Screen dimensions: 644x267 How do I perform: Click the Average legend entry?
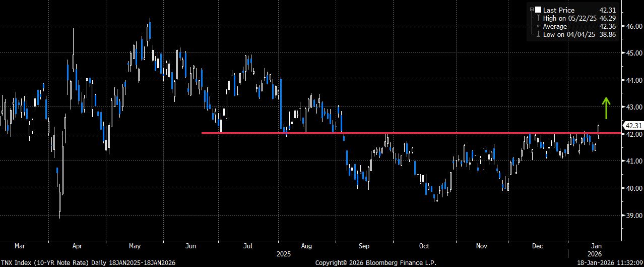579,26
